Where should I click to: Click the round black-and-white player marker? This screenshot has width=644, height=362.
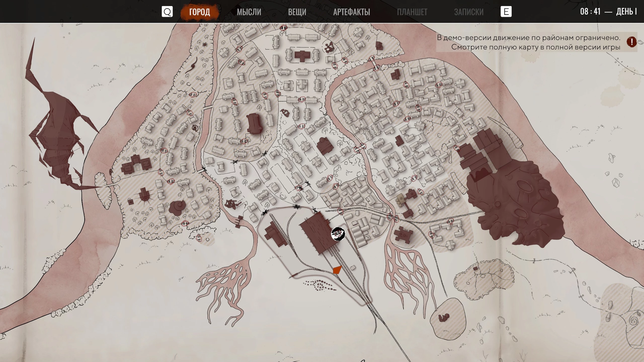point(338,234)
